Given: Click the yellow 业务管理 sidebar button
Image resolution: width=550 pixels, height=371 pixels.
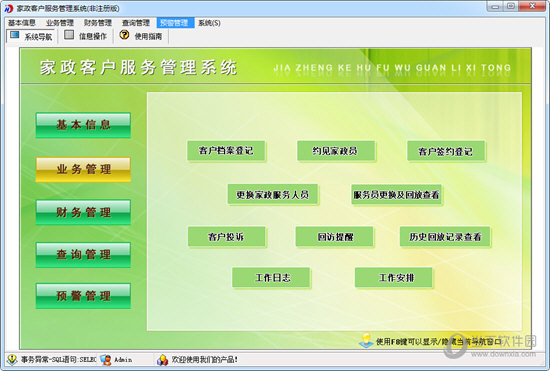Looking at the screenshot, I should coord(83,170).
